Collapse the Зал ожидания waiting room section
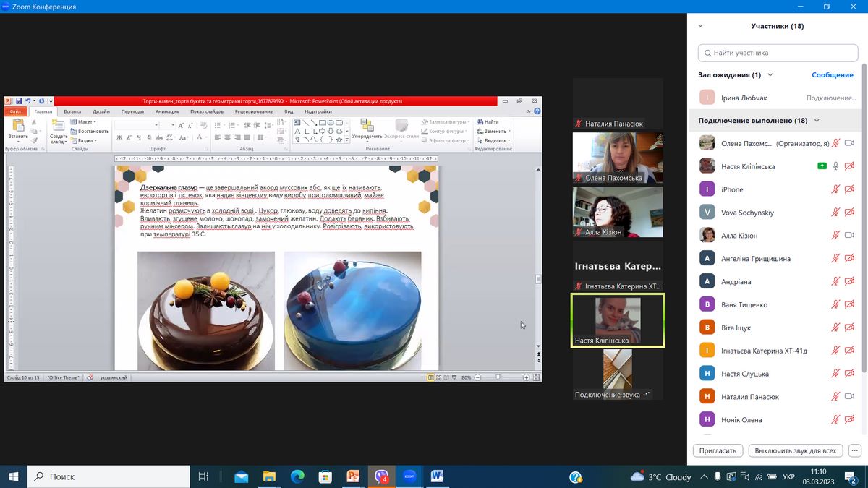Image resolution: width=868 pixels, height=488 pixels. point(770,74)
